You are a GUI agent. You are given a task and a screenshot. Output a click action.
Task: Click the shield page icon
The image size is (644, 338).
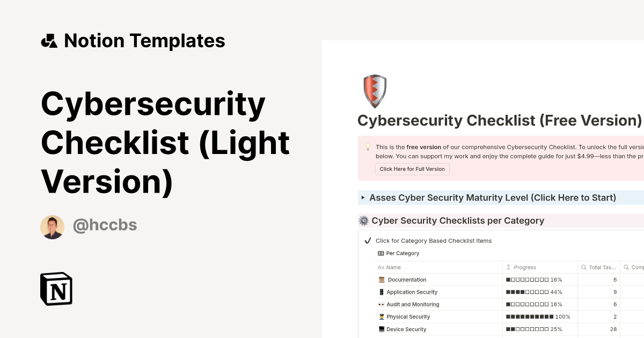click(374, 91)
